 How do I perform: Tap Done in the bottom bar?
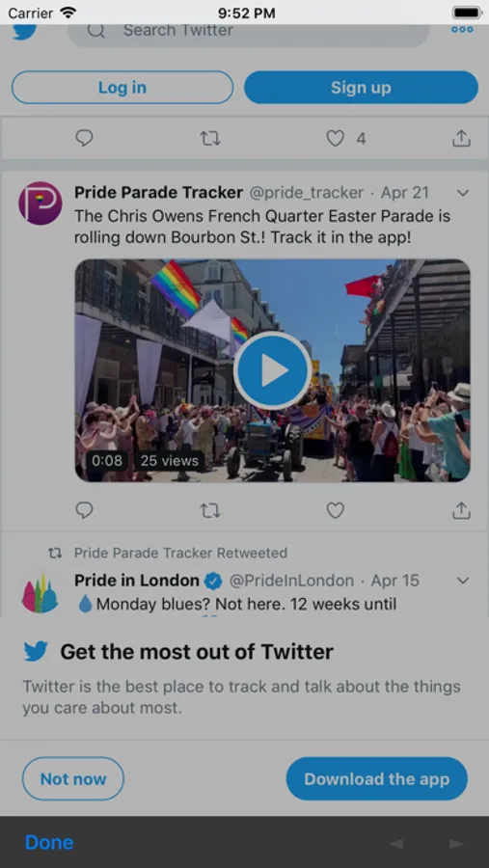pos(49,842)
